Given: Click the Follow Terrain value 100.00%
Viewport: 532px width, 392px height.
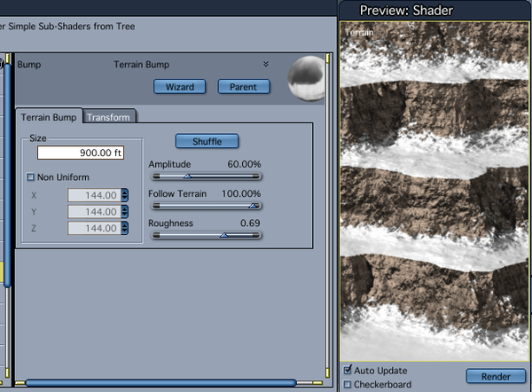Looking at the screenshot, I should [241, 194].
